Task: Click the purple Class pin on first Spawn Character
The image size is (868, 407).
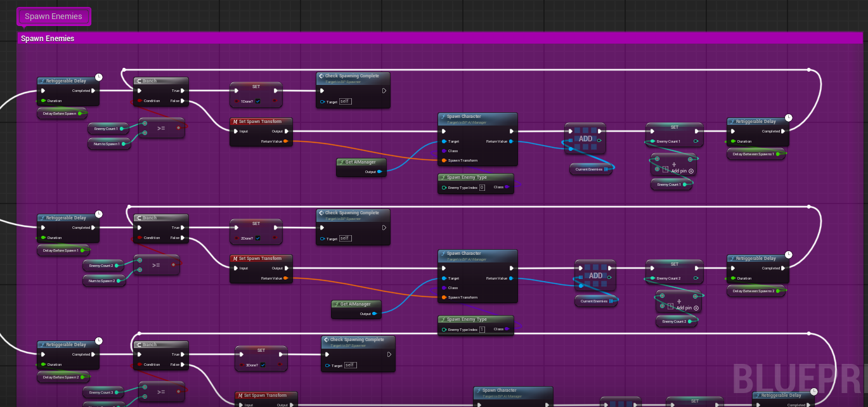Action: [x=443, y=151]
